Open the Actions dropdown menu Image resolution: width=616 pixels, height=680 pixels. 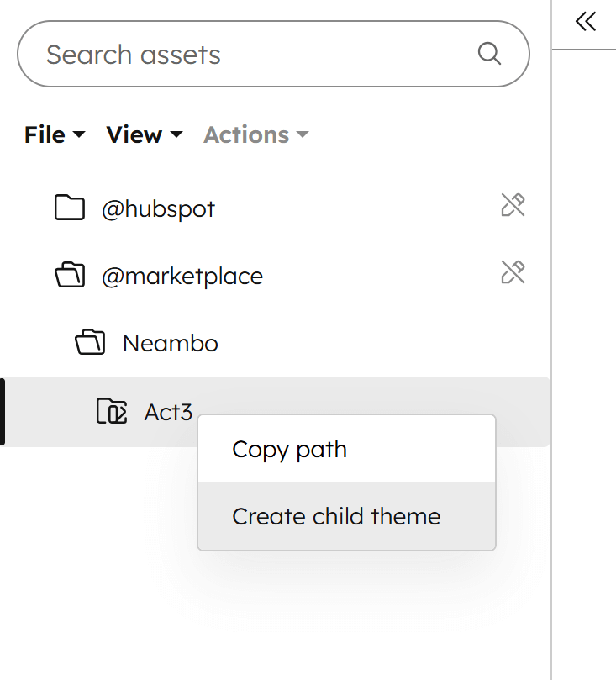(x=255, y=134)
